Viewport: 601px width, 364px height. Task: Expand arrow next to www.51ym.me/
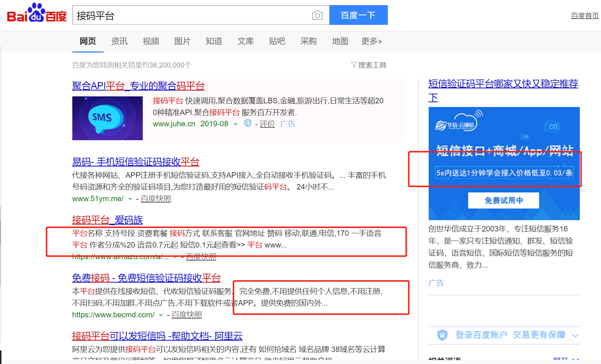coord(130,199)
